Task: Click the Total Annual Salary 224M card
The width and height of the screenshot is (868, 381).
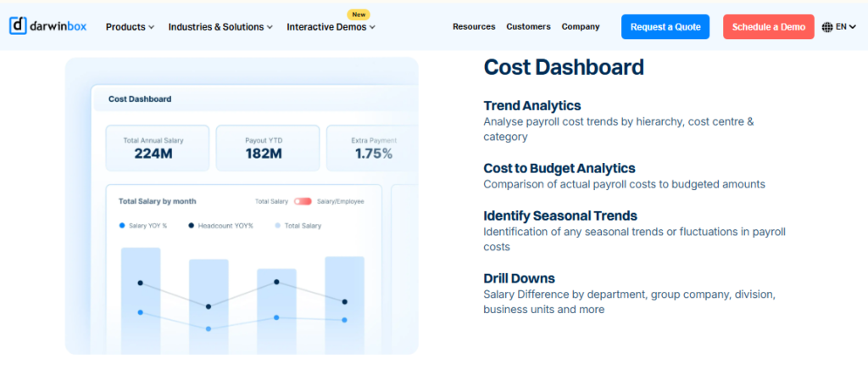Action: [158, 148]
